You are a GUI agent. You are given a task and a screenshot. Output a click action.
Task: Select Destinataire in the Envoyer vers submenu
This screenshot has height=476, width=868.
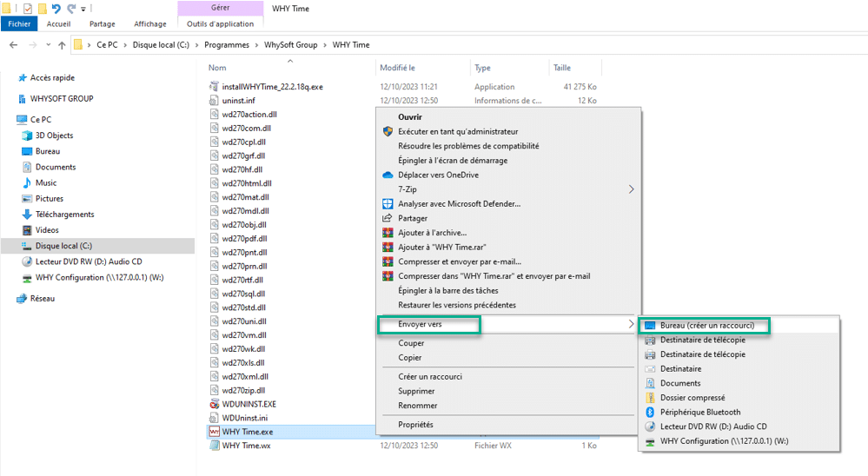coord(681,368)
